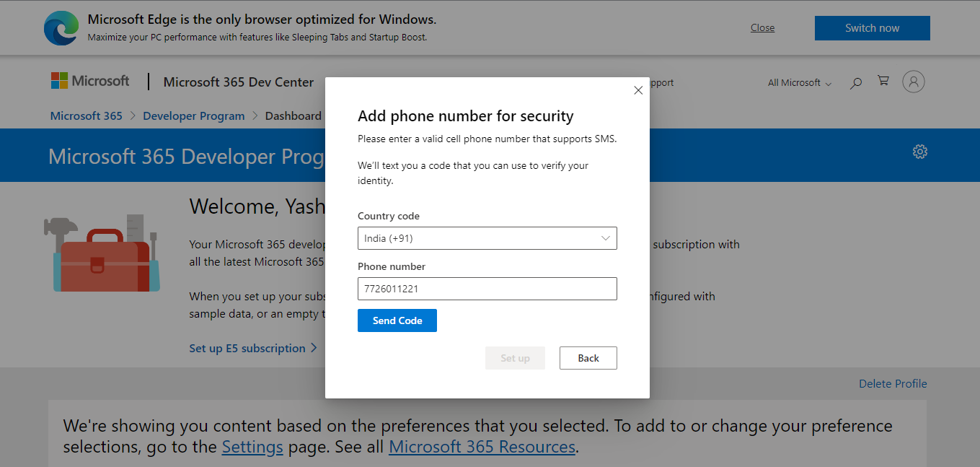Open the Microsoft 365 Resources link
The height and width of the screenshot is (467, 980).
(x=481, y=446)
